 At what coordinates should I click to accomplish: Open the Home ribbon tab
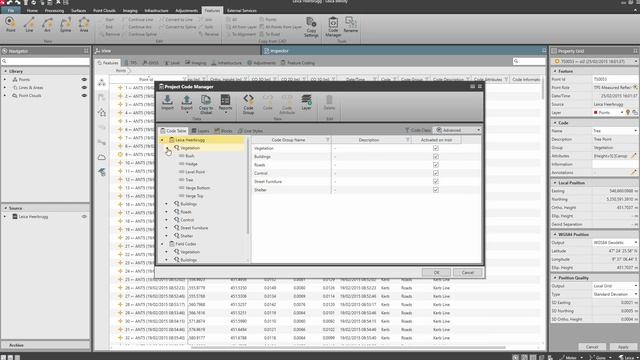32,11
